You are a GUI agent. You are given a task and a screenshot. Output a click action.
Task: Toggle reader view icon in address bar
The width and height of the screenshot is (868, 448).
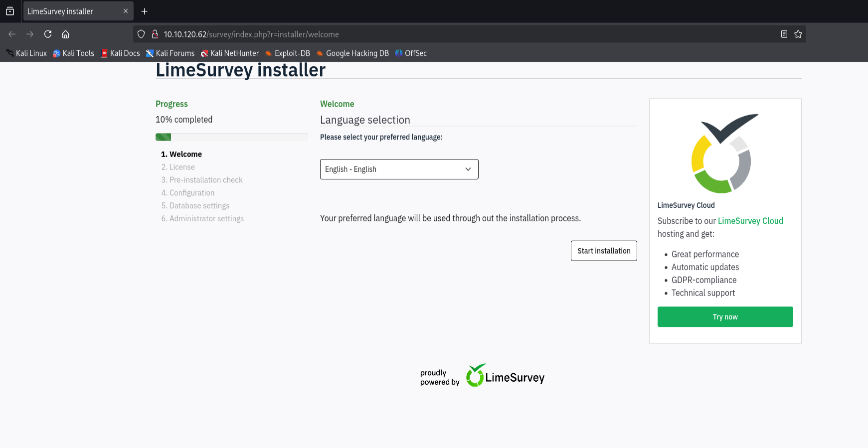[x=784, y=34]
